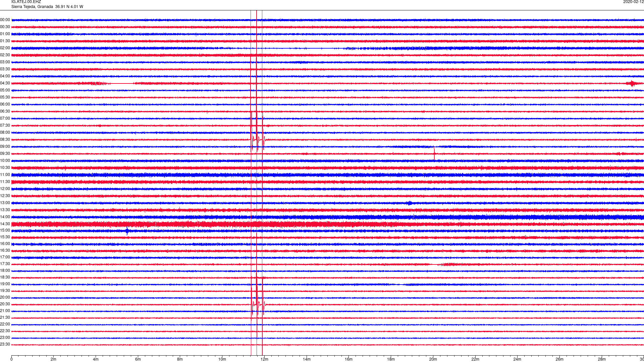644x362 pixels.
Task: Select the 14:30 time row label
Action: coord(5,224)
